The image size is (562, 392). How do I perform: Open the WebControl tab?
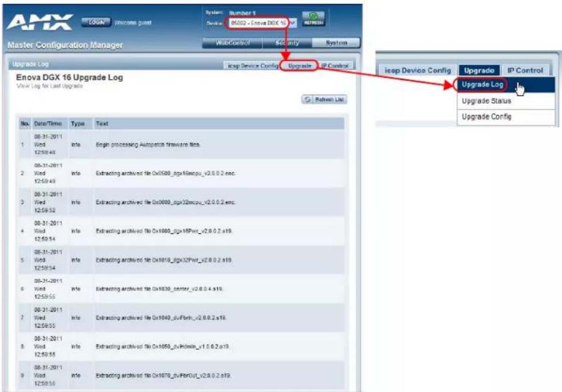pyautogui.click(x=232, y=43)
